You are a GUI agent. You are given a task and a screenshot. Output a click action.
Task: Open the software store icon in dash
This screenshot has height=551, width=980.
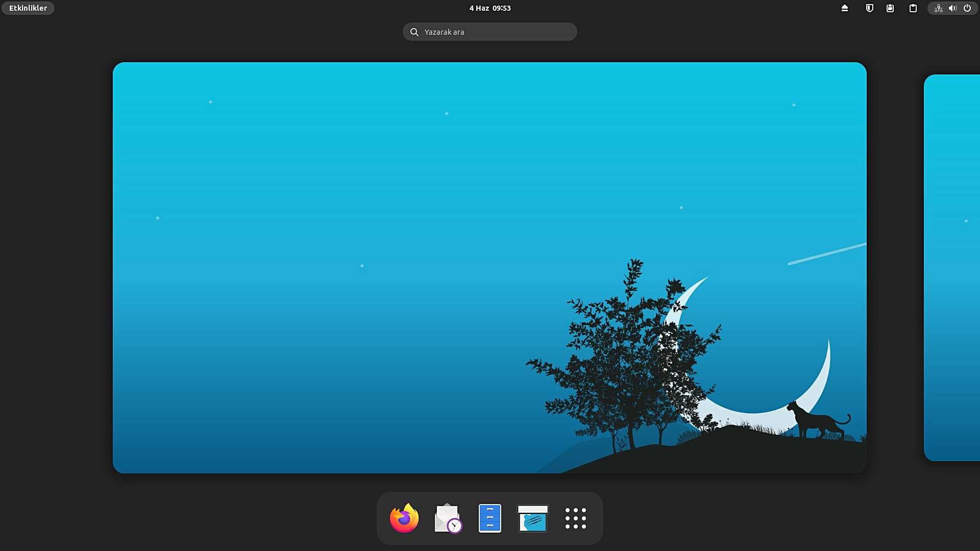(x=532, y=518)
